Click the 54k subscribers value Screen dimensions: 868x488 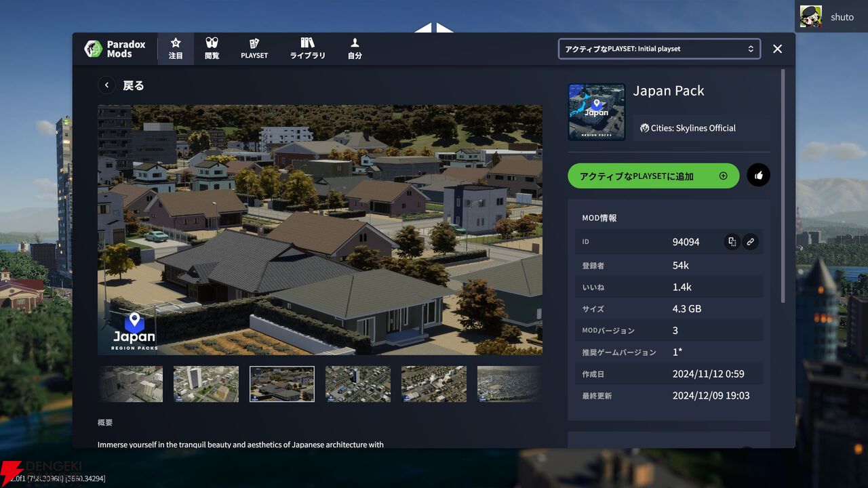coord(681,266)
